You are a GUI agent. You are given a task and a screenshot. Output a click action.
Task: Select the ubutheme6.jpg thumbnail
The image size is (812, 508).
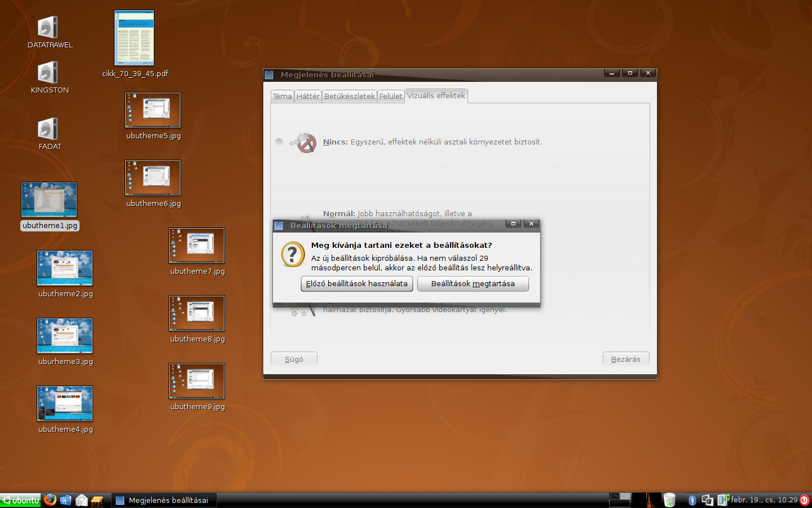[x=153, y=178]
